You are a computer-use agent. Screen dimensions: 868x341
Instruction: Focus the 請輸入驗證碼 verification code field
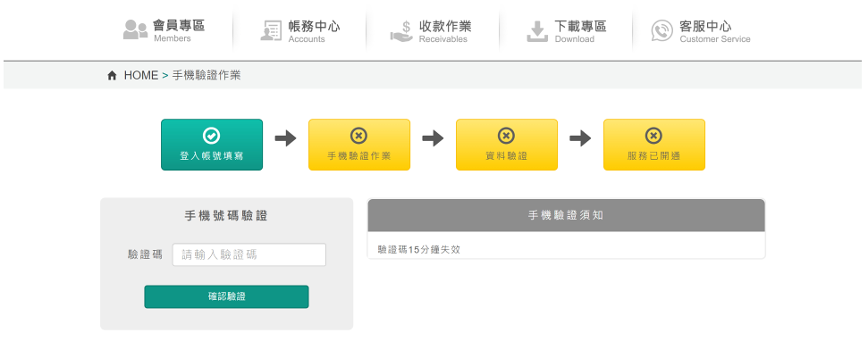click(x=249, y=254)
